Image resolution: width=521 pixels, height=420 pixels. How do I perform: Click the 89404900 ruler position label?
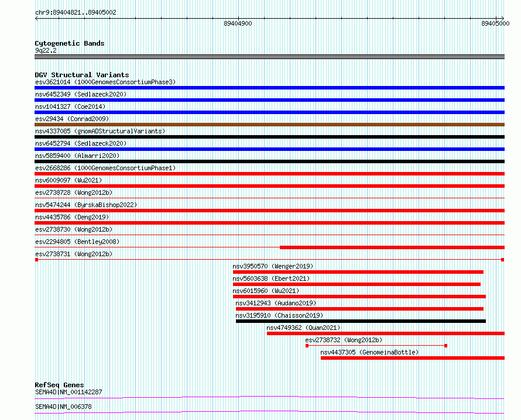[238, 23]
